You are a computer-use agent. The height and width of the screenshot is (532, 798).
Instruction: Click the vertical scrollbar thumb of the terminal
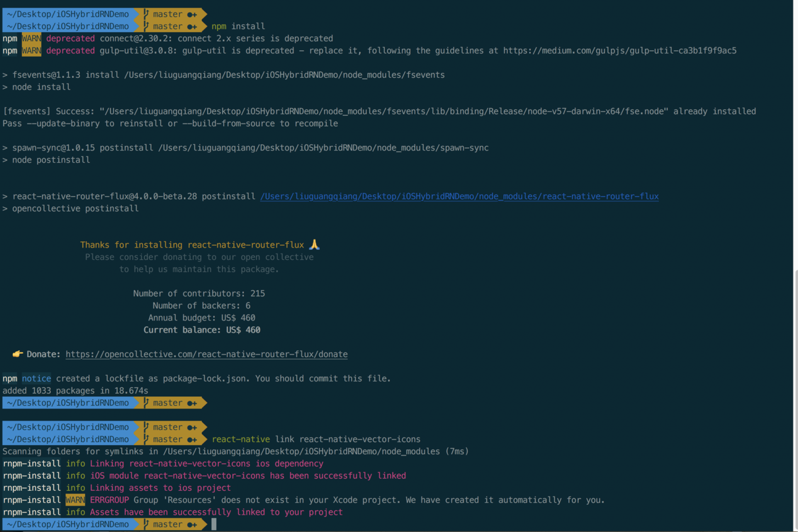795,399
